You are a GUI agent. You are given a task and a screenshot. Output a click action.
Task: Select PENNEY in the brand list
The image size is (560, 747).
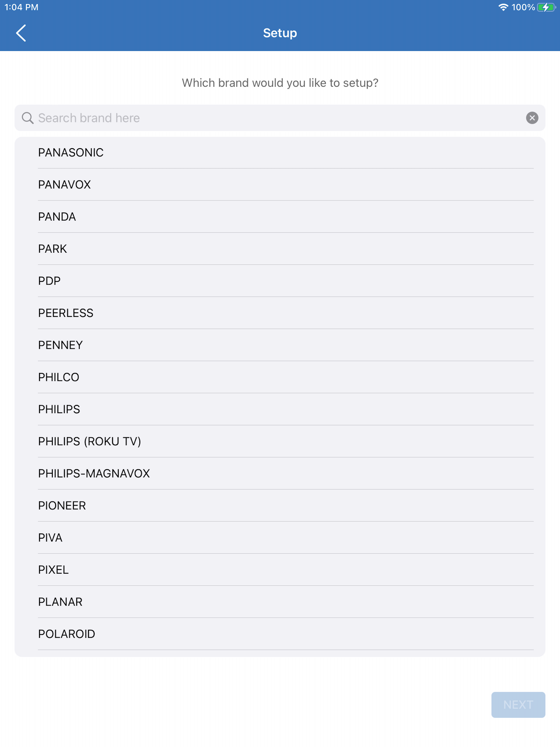[280, 345]
